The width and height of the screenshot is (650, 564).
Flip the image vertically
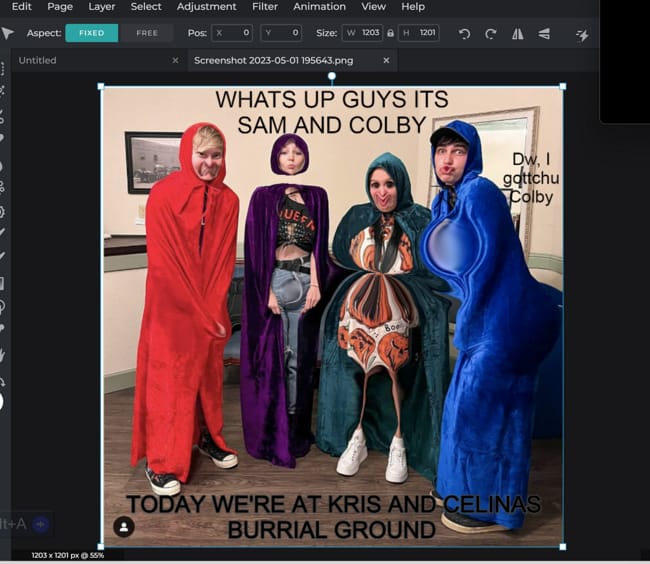click(544, 33)
